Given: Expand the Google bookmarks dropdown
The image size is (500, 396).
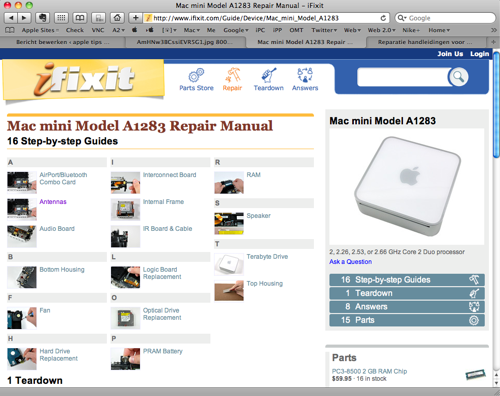Looking at the screenshot, I should tap(236, 30).
